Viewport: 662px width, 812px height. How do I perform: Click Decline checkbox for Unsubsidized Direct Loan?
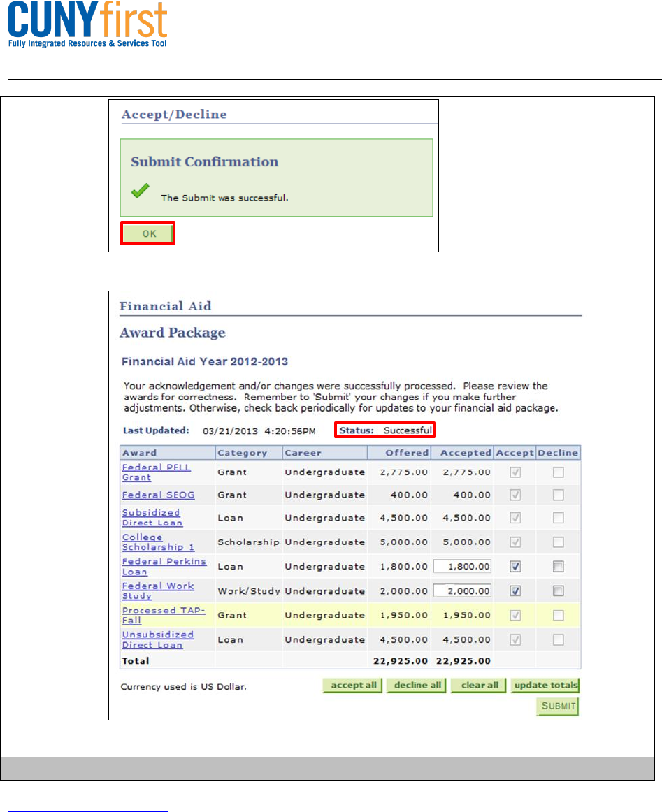coord(558,639)
